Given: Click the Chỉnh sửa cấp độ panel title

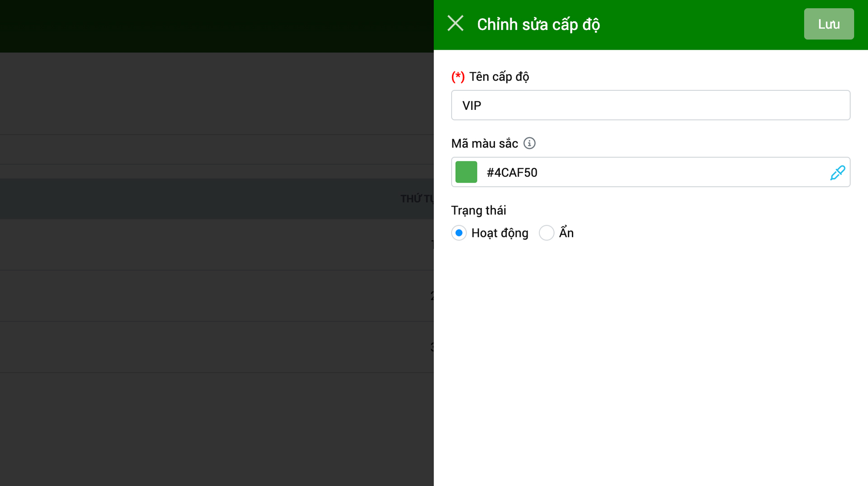Looking at the screenshot, I should 538,24.
